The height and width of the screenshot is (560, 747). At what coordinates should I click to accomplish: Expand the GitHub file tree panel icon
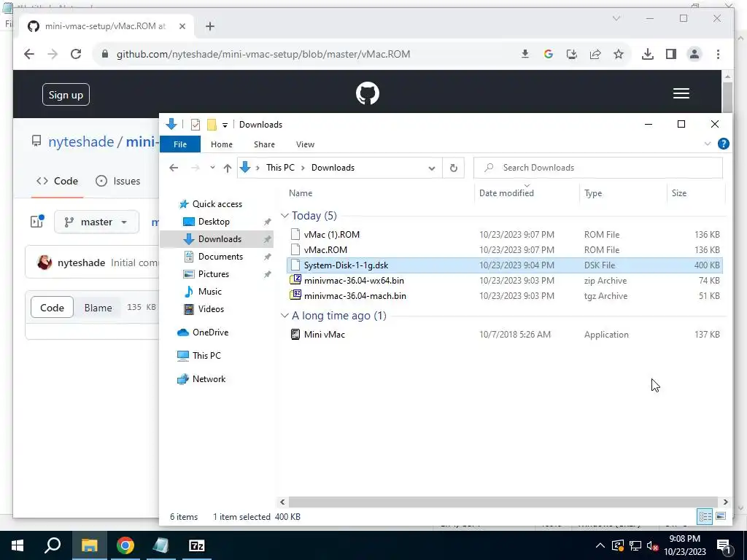pos(37,221)
